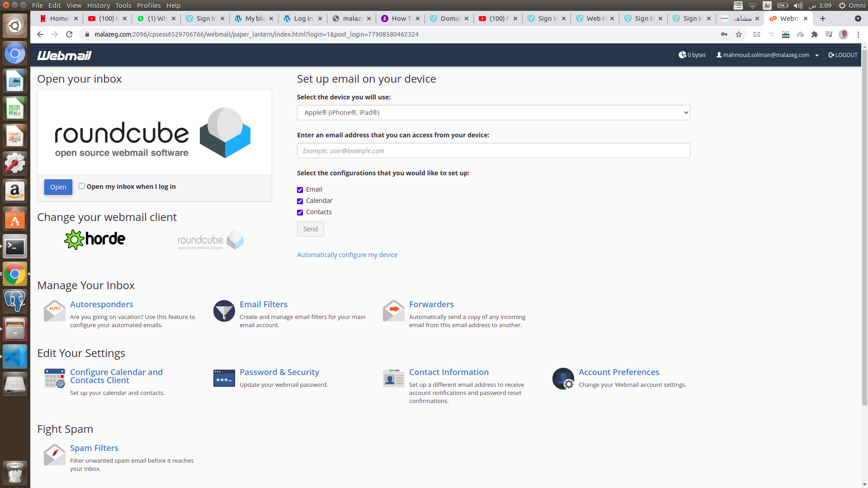Open the Autoresponders link

coord(101,304)
